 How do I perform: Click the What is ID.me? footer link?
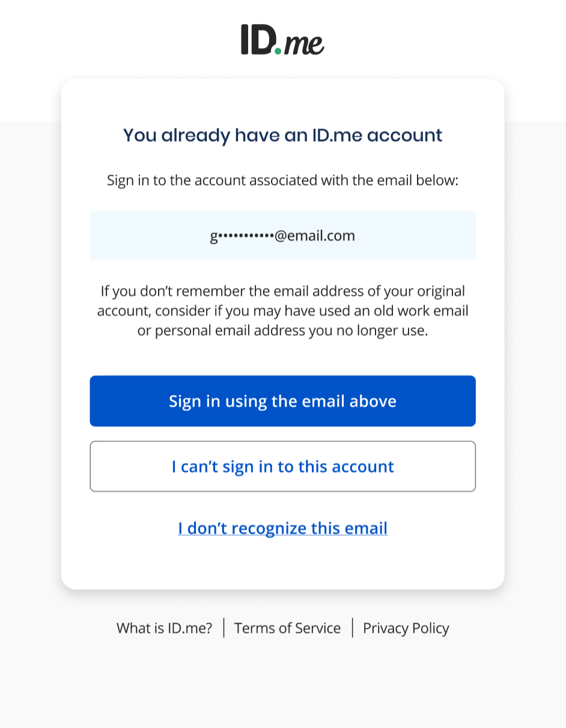tap(164, 628)
